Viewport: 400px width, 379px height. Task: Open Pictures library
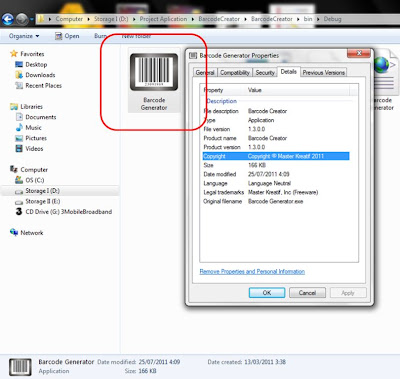pos(36,138)
